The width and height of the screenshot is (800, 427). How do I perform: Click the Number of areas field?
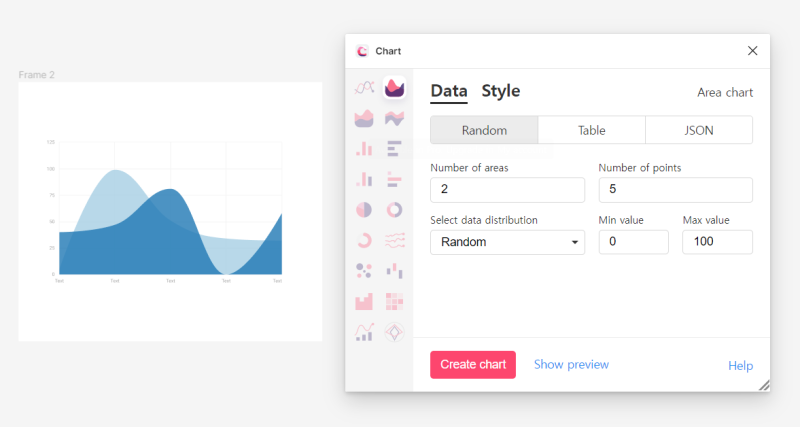click(508, 189)
